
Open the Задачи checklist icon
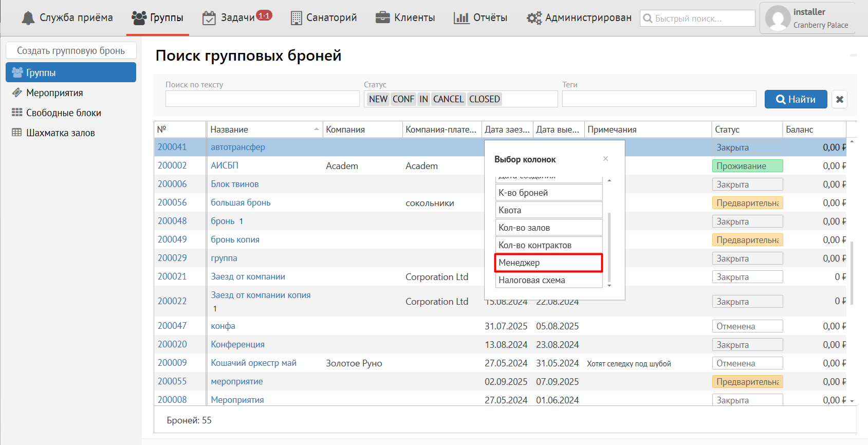(209, 18)
